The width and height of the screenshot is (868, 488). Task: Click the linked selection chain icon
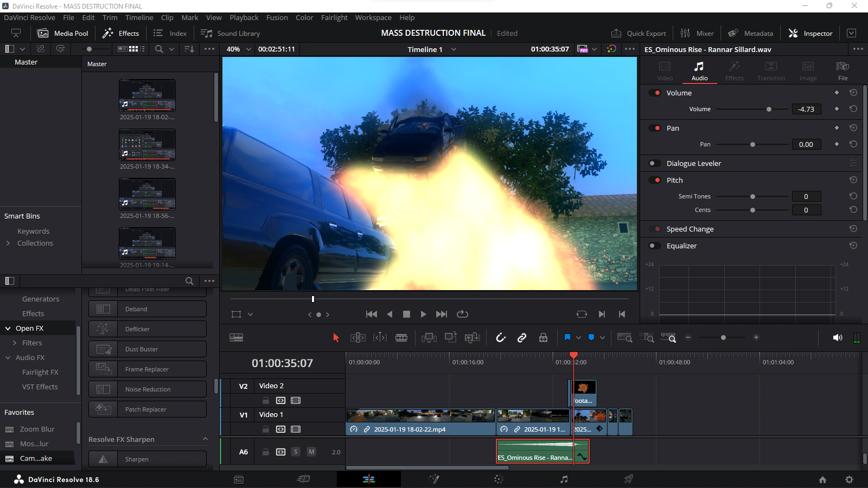[522, 338]
